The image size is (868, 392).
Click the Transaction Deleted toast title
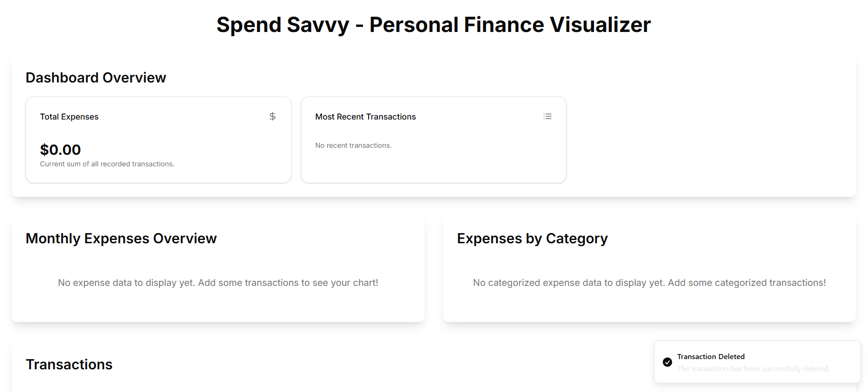(711, 356)
